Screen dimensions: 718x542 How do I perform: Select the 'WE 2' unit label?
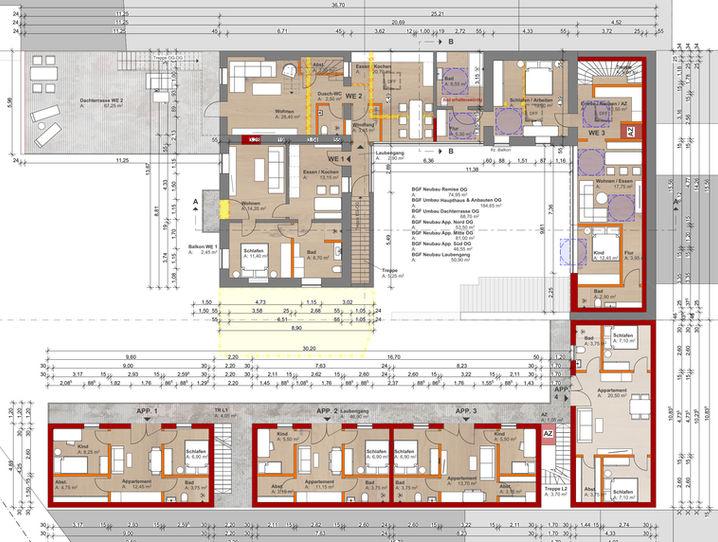[x=354, y=97]
